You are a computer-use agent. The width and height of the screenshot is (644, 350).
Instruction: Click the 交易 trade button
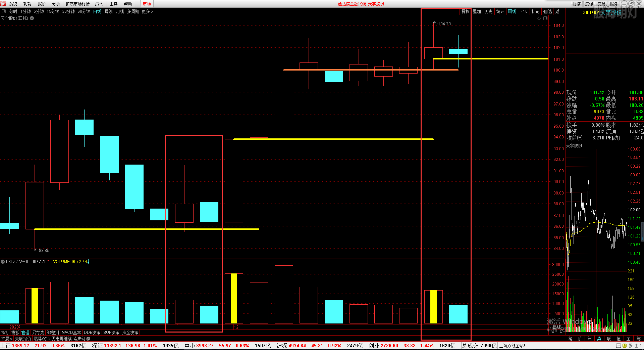pos(602,4)
